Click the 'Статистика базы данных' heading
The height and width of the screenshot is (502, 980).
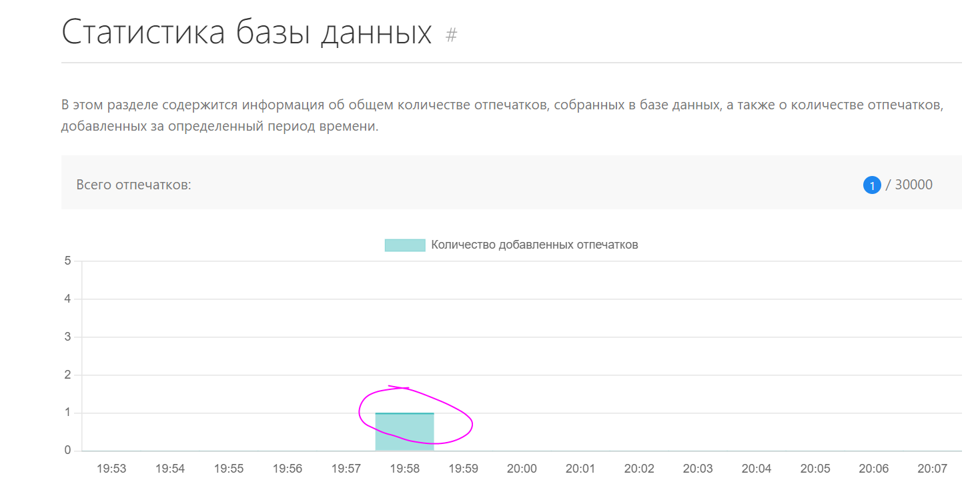pos(247,33)
